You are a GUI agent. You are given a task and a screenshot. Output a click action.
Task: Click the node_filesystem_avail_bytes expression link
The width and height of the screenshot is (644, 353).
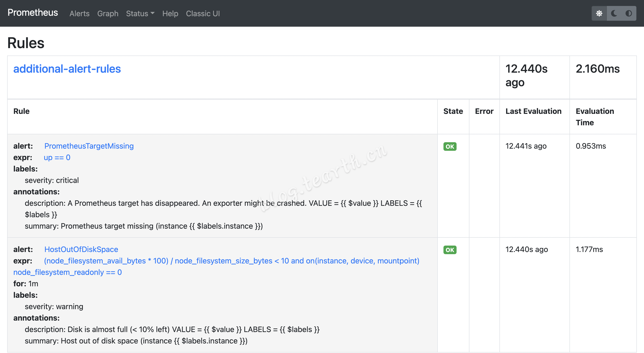(216, 267)
